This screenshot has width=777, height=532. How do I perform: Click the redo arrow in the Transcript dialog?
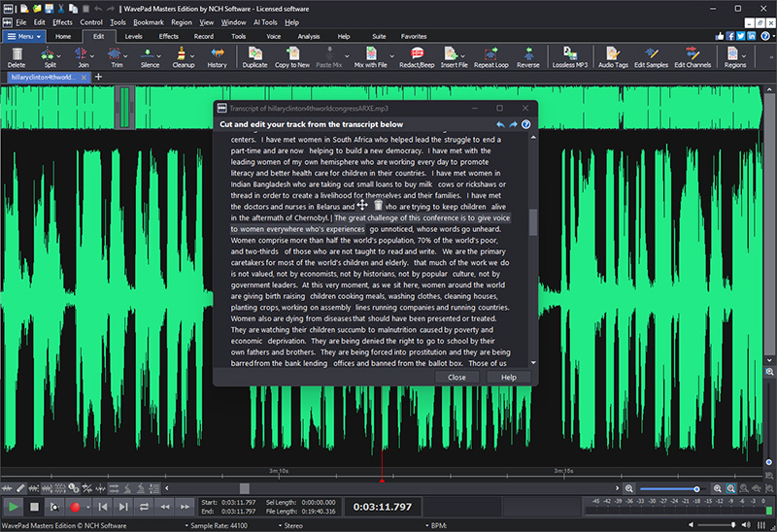(514, 124)
